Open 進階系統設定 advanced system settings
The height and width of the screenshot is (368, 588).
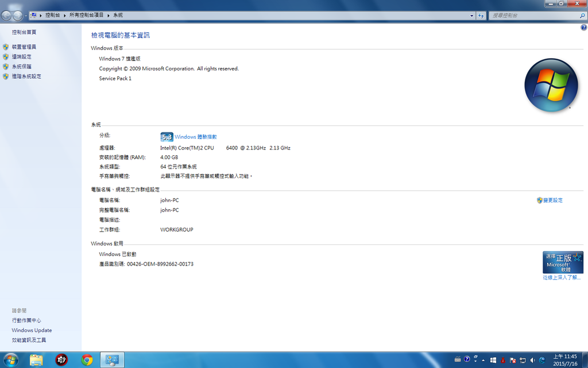pos(26,76)
